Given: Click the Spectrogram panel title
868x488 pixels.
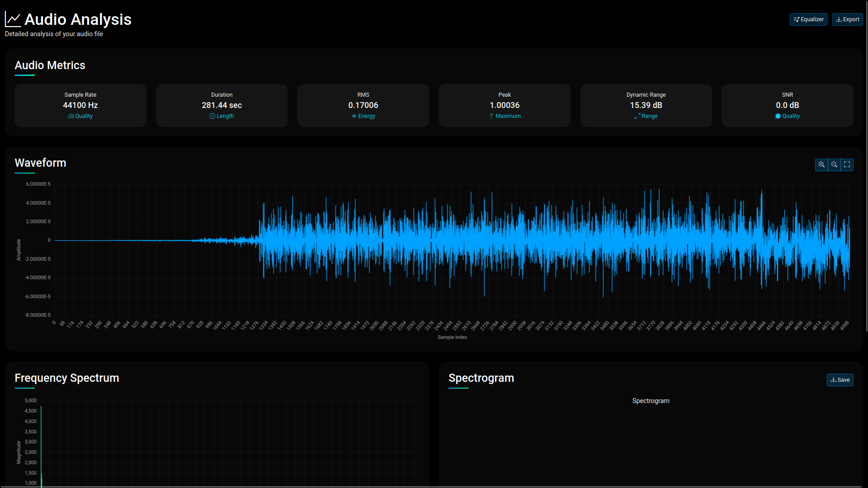Looking at the screenshot, I should coord(481,378).
